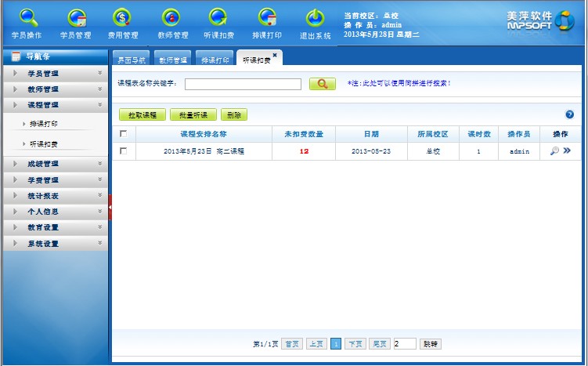Check the select-all checkbox in table header
Image resolution: width=588 pixels, height=366 pixels.
[123, 134]
